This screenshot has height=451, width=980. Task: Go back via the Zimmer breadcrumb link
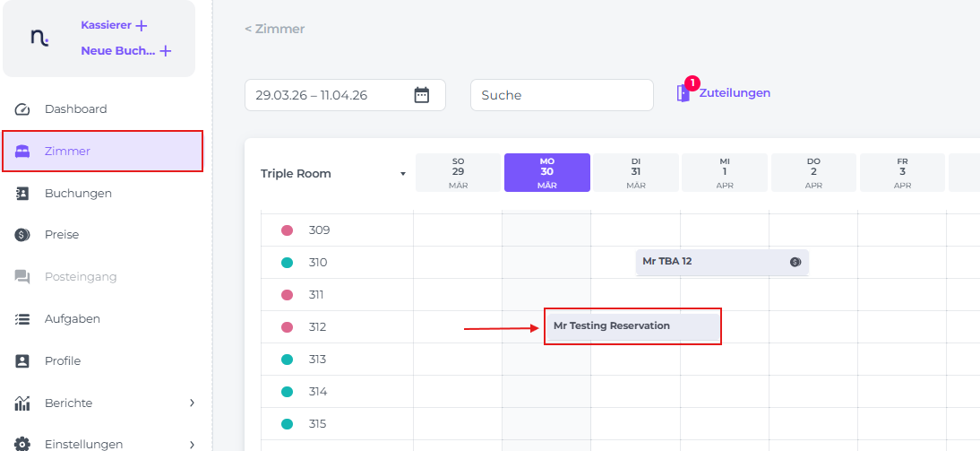(275, 29)
